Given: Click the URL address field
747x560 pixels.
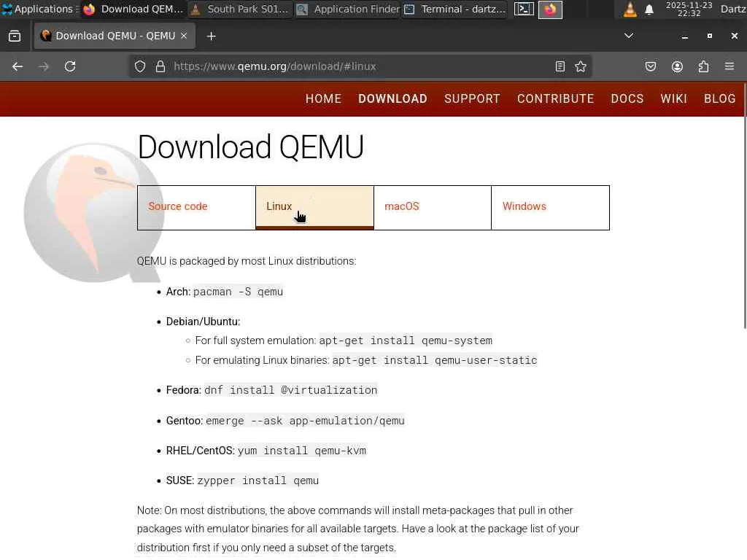Looking at the screenshot, I should (362, 66).
